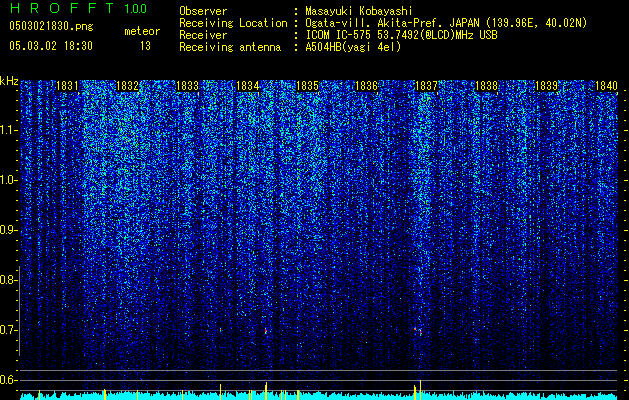Click the meteor count 13
This screenshot has height=400, width=629.
pos(145,46)
